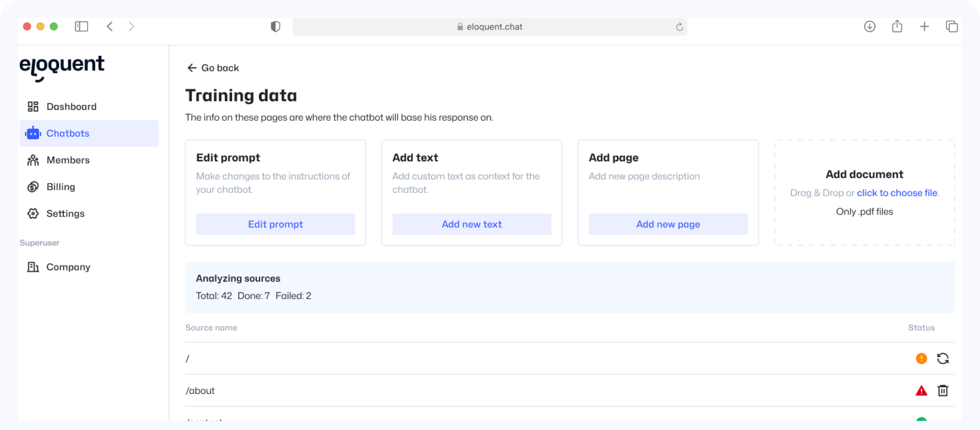Open Dashboard in the sidebar
The width and height of the screenshot is (980, 430).
pos(89,106)
